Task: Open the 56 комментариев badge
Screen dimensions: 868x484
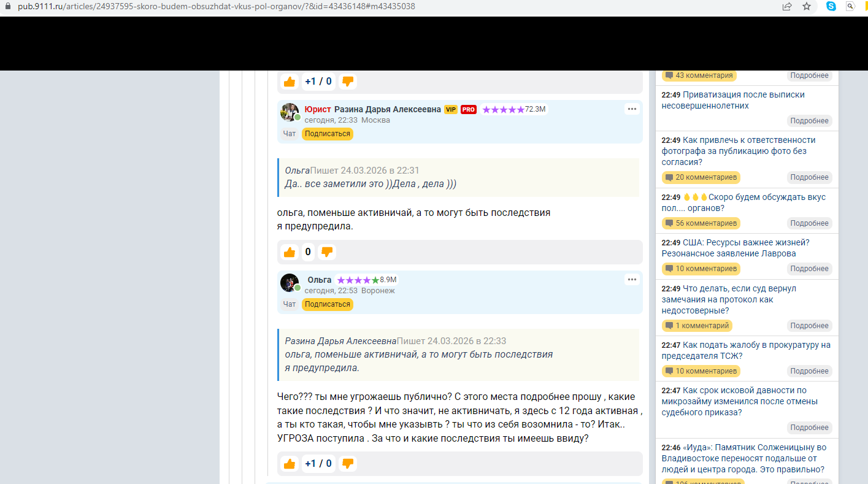Action: click(701, 223)
